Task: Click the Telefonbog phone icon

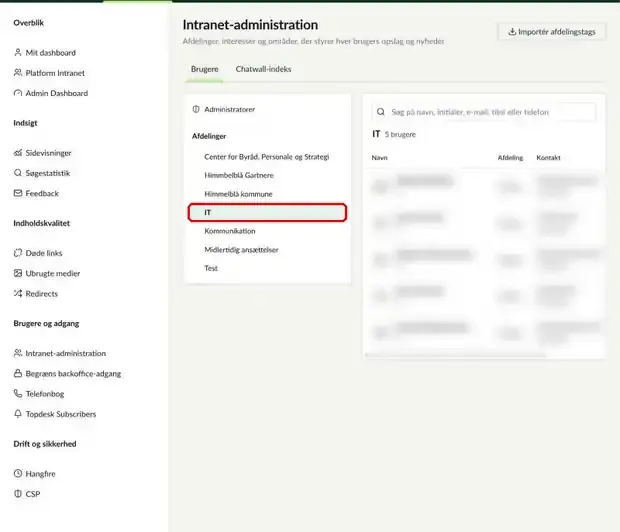Action: click(x=18, y=394)
